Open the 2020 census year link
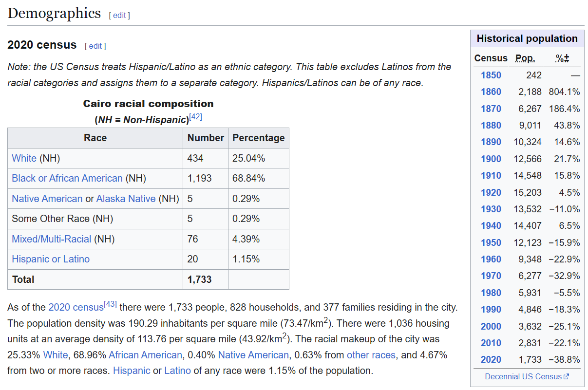 [x=491, y=359]
